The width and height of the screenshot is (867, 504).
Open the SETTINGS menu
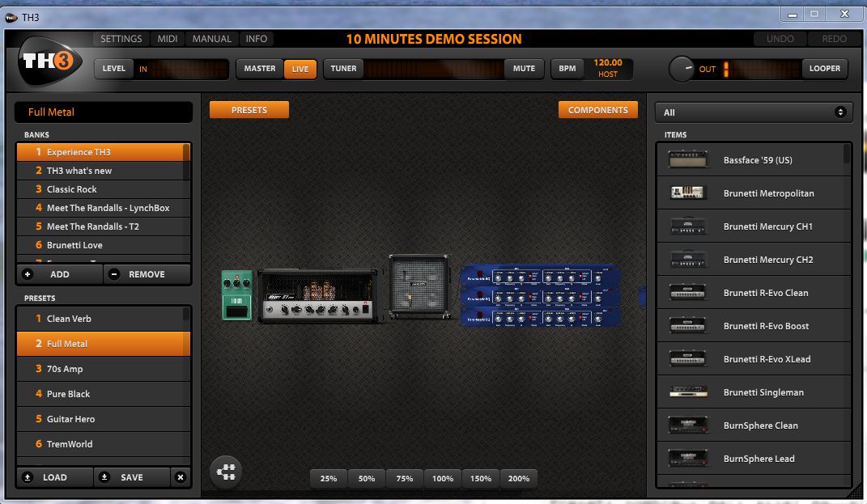click(x=121, y=39)
